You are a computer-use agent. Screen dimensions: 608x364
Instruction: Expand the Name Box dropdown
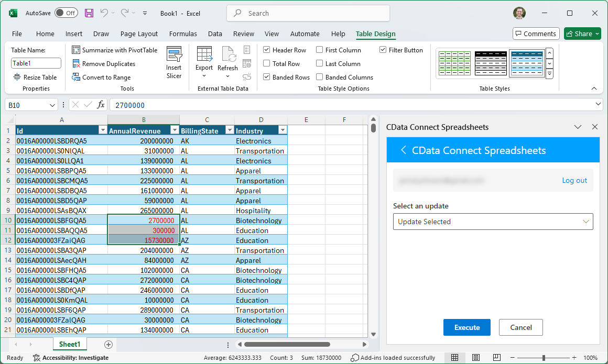[x=52, y=105]
